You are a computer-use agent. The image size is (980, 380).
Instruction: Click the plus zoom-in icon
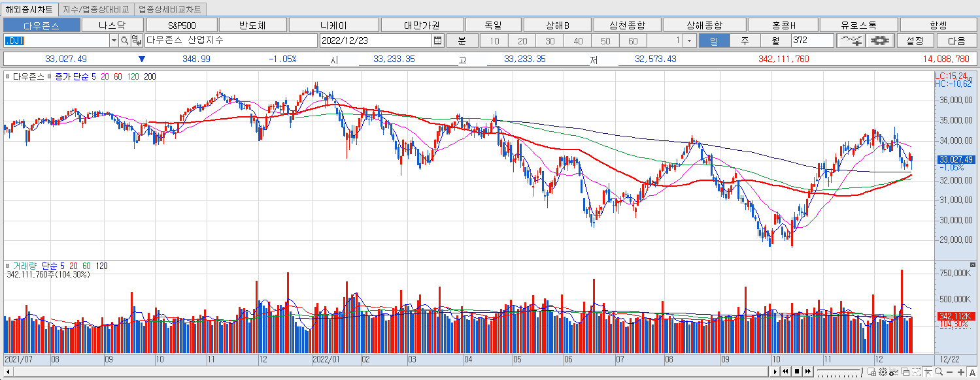[960, 372]
